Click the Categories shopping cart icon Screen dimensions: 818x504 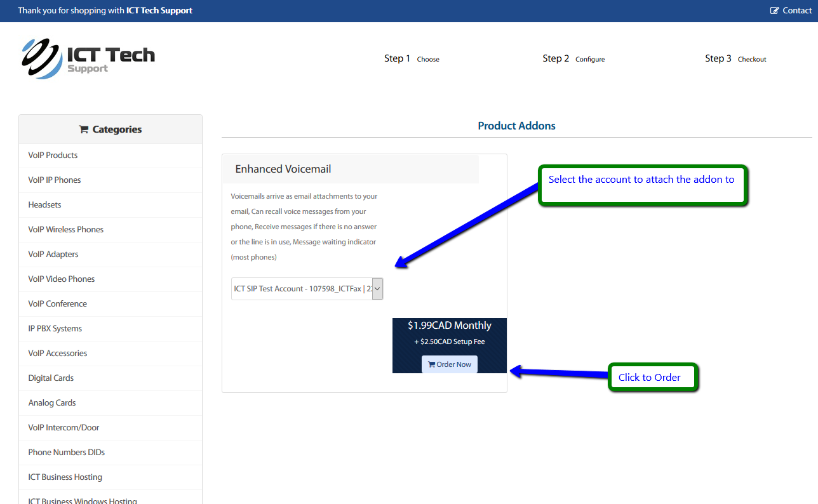pos(83,129)
